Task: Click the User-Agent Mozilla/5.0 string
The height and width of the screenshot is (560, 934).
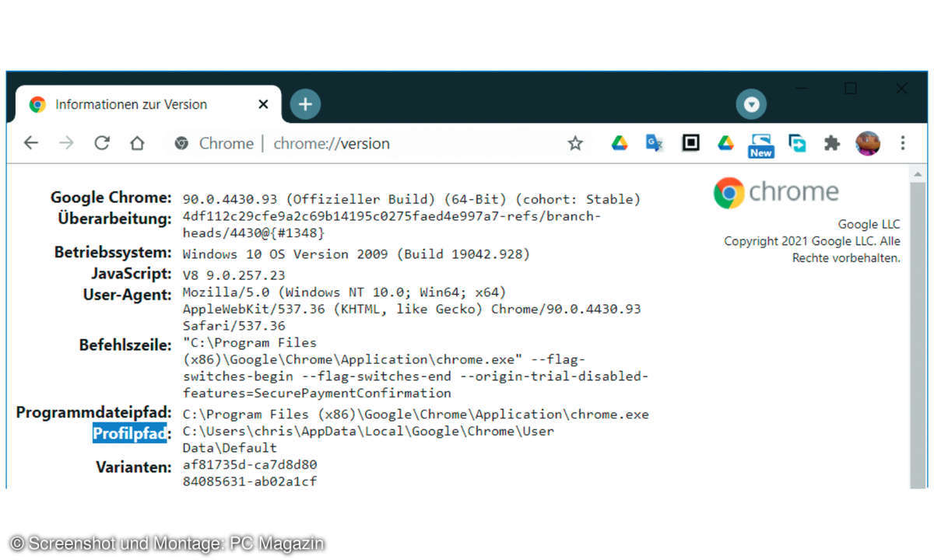Action: coord(412,310)
